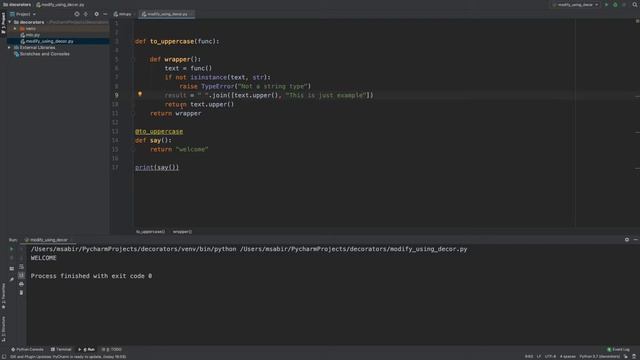Click the Debug bug icon in top toolbar
Viewport: 640px width, 360px height.
615,4
